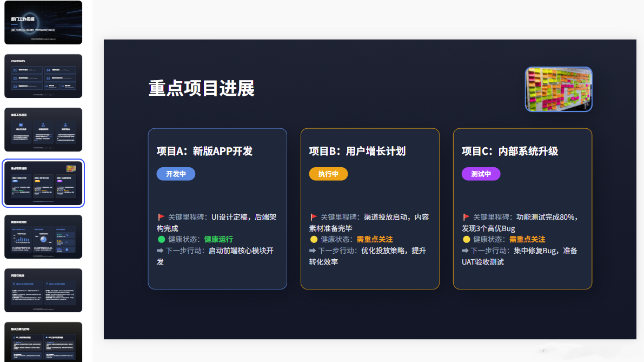644x362 pixels.
Task: Click the yellow health dot in Project C
Action: 466,239
